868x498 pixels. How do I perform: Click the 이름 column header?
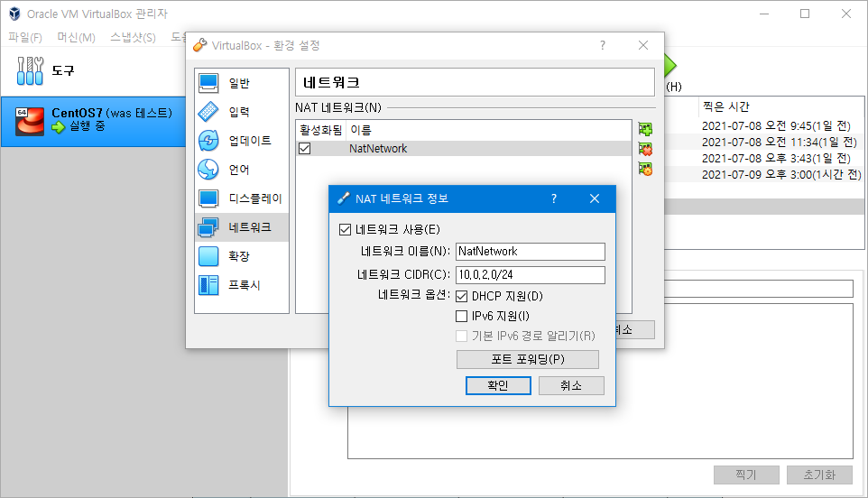click(x=361, y=131)
